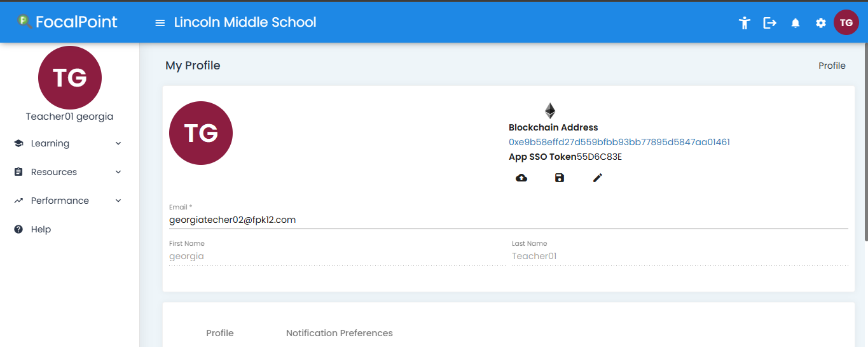
Task: Click the graduation cap Learning icon
Action: point(18,143)
